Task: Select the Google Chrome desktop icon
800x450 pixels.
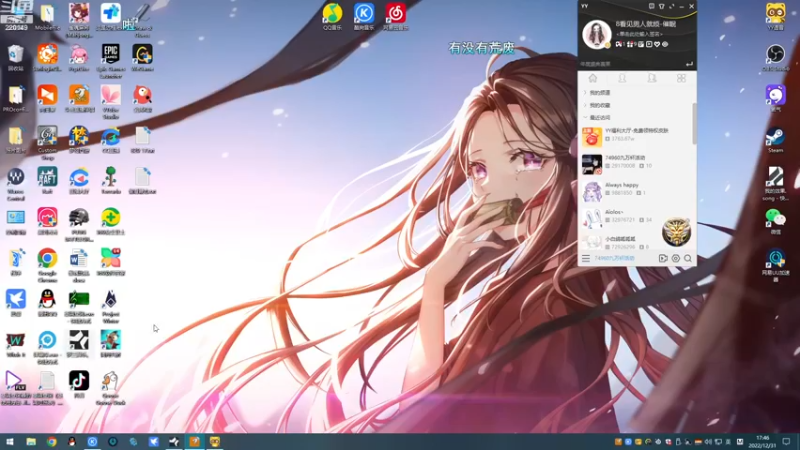Action: coord(47,266)
